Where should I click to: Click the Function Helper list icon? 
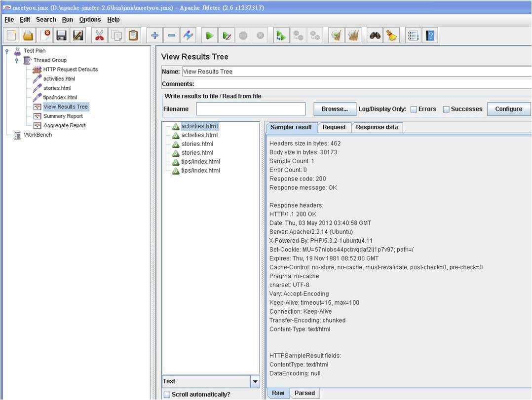(413, 35)
